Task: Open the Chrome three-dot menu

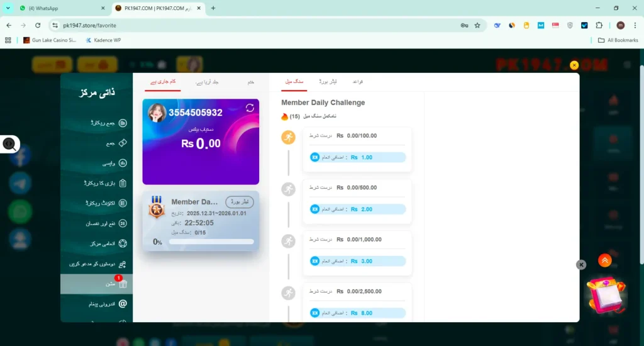Action: (635, 25)
